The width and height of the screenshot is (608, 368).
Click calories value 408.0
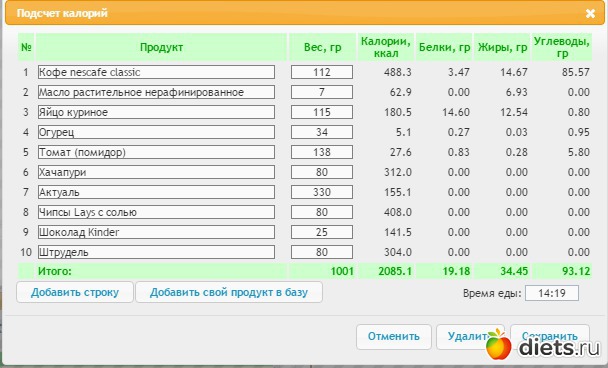pos(398,212)
